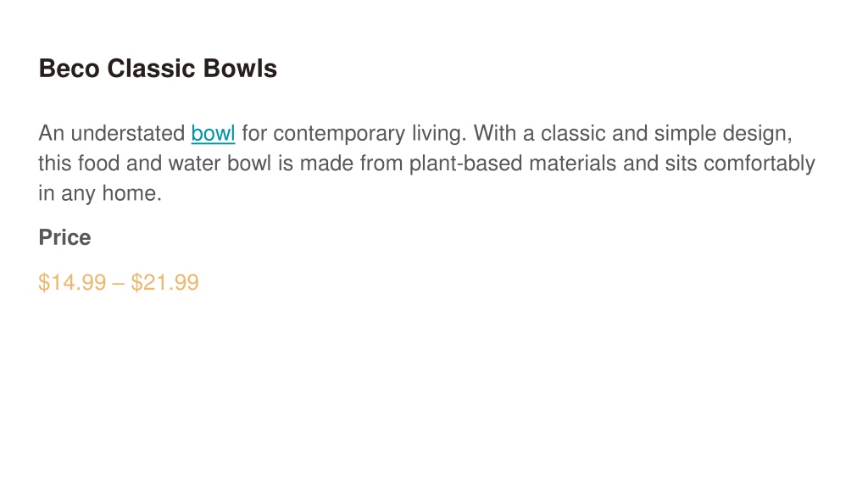This screenshot has height=488, width=868.
Task: Click the "$14.99" lower price
Action: tap(72, 282)
